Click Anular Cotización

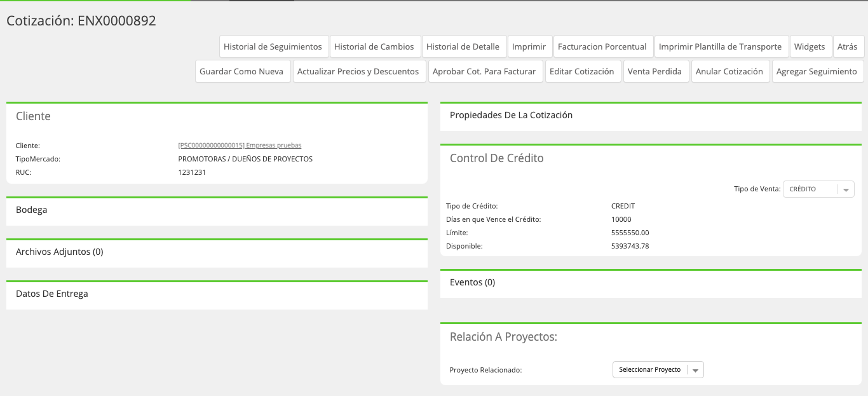pos(729,71)
